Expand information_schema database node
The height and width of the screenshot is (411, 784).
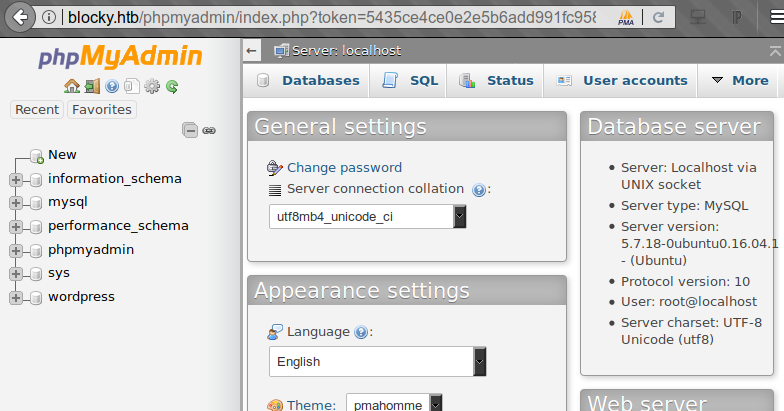click(x=16, y=180)
